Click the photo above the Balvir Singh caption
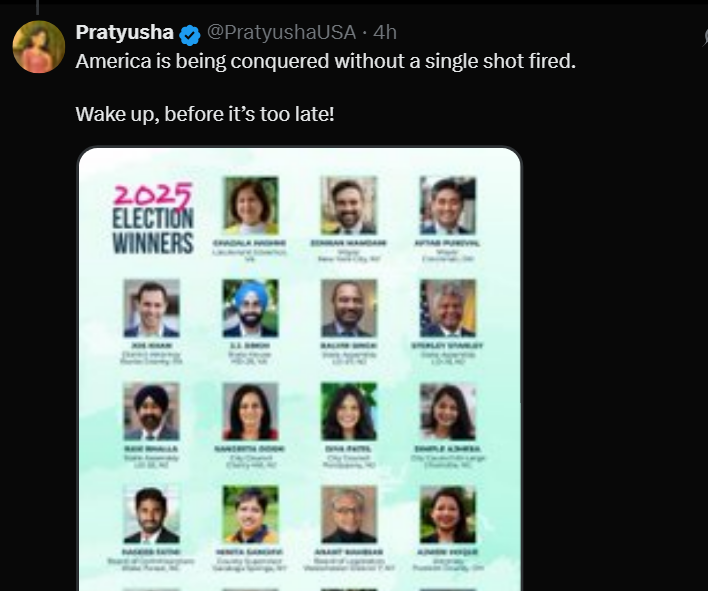 [x=349, y=308]
